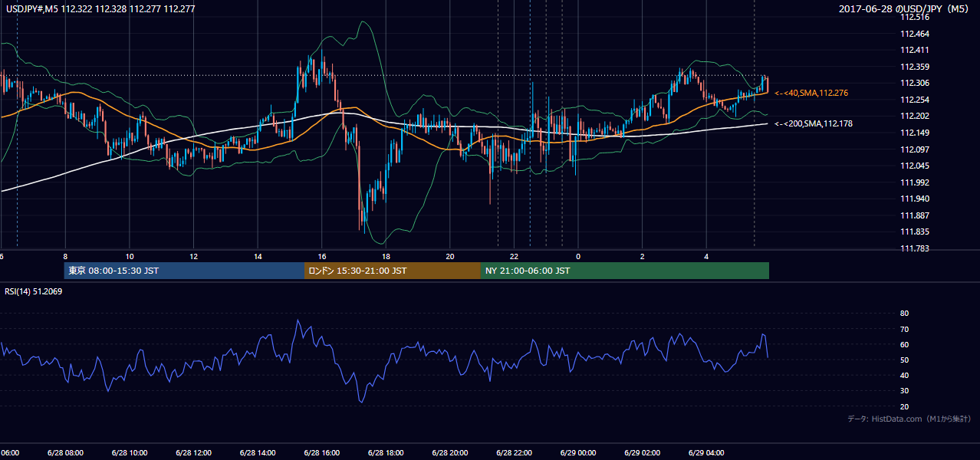The image size is (980, 460).
Task: Click hour tick 0 under price chart
Action: tap(578, 256)
